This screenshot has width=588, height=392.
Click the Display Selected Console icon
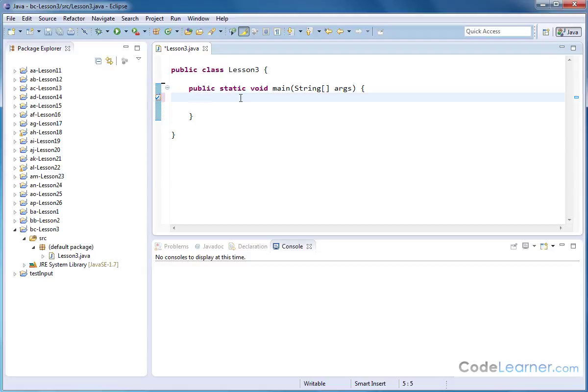(x=525, y=246)
